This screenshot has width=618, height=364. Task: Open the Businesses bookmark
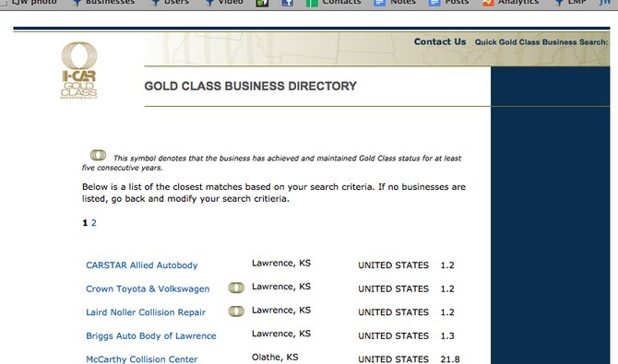point(103,3)
